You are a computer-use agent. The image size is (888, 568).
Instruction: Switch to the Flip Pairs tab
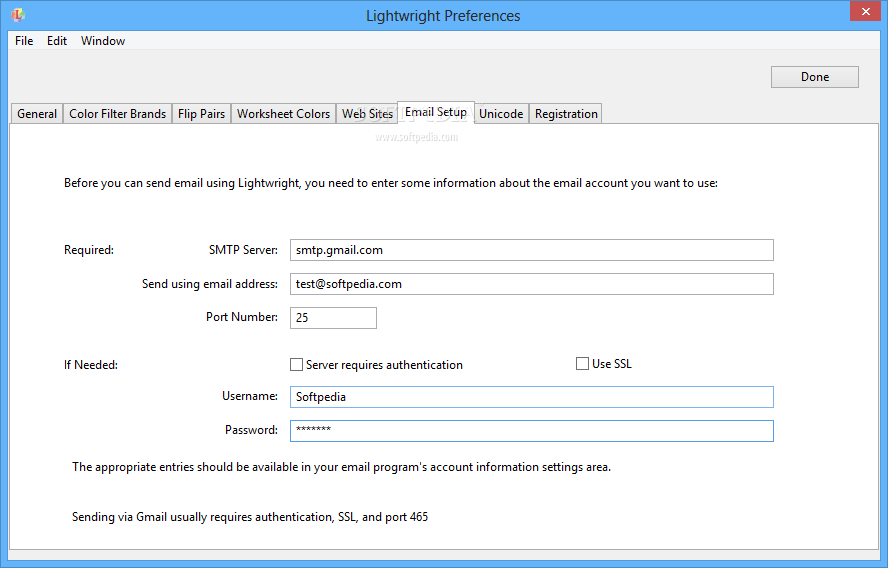(201, 113)
